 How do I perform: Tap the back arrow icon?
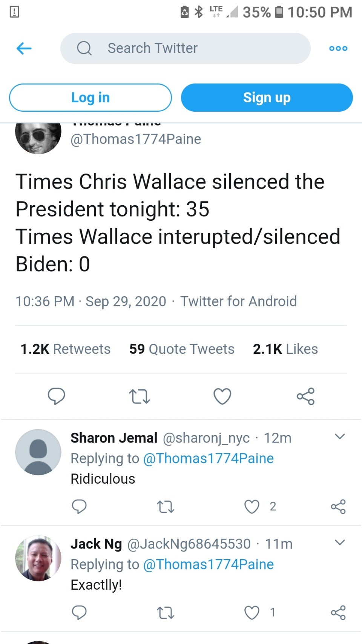pos(24,48)
